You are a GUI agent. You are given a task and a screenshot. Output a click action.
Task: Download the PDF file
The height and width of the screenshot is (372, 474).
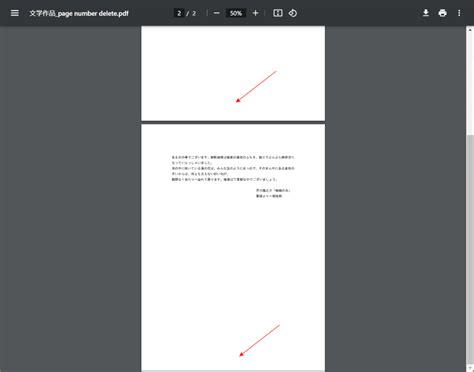[x=426, y=13]
